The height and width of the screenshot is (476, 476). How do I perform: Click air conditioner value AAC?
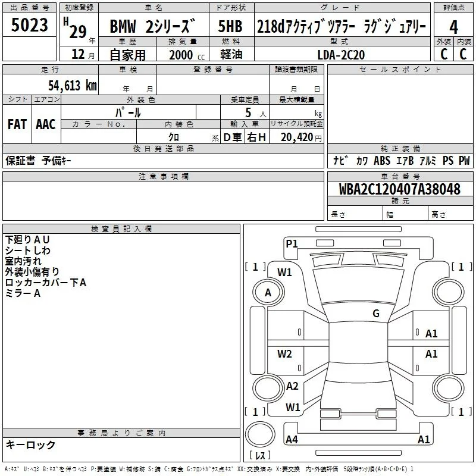pos(46,124)
